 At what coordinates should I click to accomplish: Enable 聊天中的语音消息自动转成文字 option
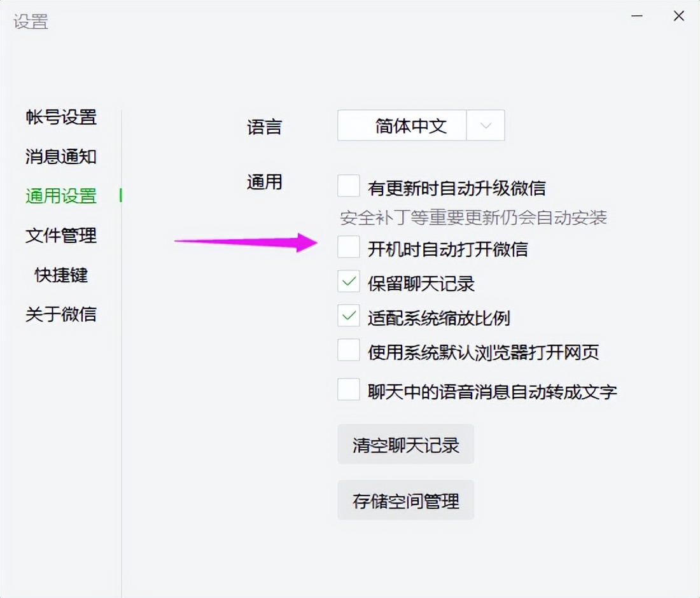[348, 389]
